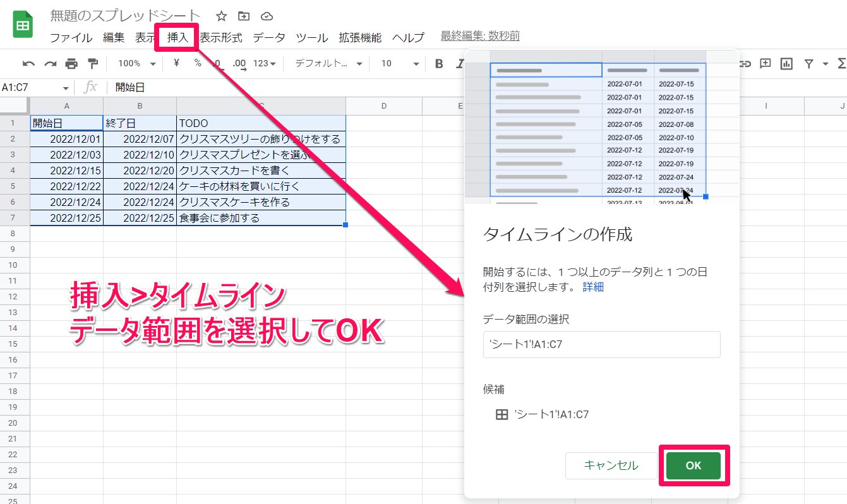
Task: Open the filter views dropdown arrow
Action: (825, 63)
